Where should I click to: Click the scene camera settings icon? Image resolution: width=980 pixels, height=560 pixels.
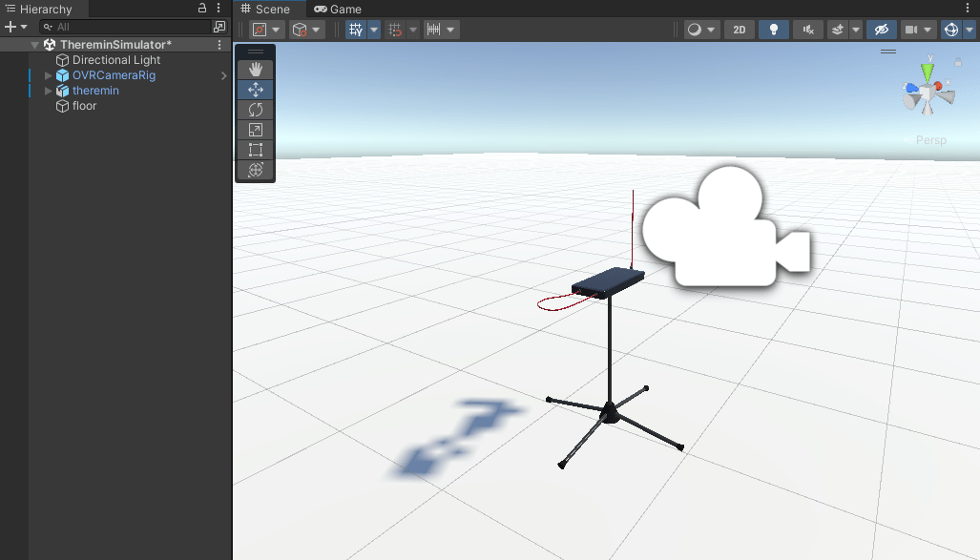[911, 30]
